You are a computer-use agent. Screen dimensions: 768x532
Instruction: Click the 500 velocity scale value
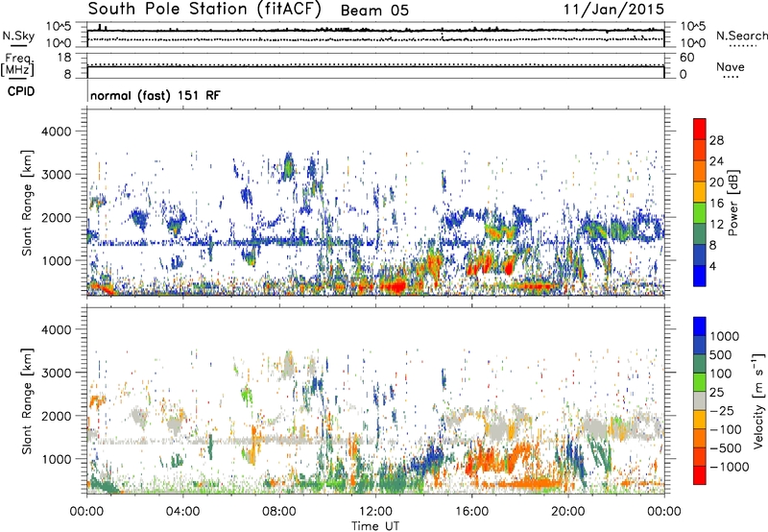pyautogui.click(x=721, y=354)
